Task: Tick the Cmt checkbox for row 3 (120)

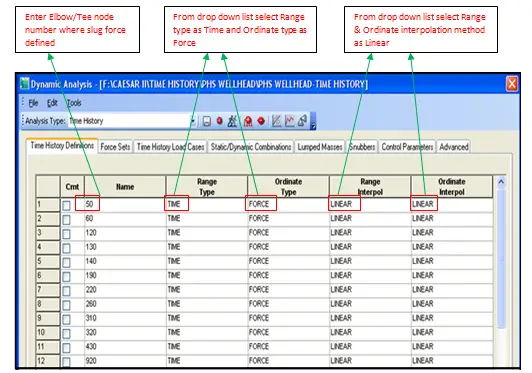Action: click(66, 234)
